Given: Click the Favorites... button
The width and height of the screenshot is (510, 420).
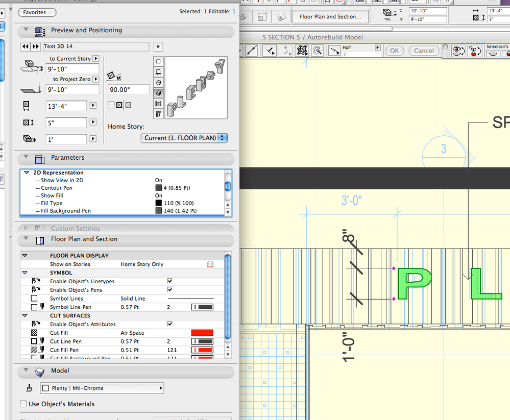Looking at the screenshot, I should (37, 12).
